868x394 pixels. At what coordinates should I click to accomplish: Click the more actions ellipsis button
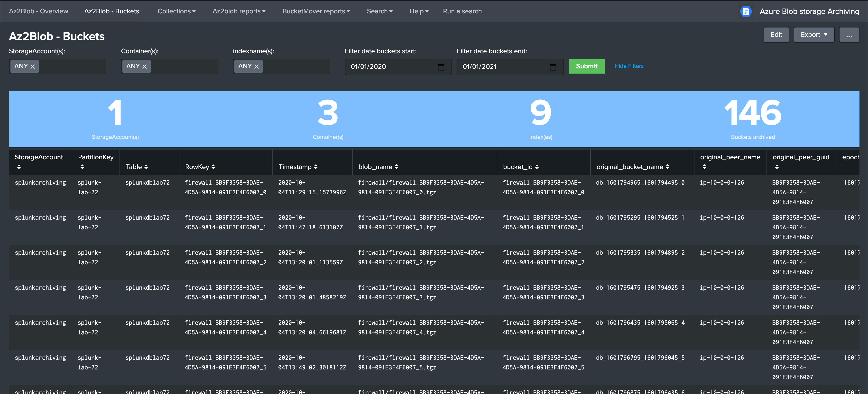(849, 34)
